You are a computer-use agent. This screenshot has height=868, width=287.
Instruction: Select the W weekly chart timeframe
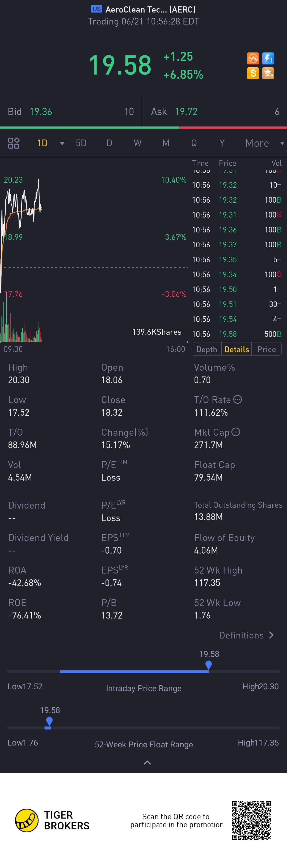click(137, 143)
